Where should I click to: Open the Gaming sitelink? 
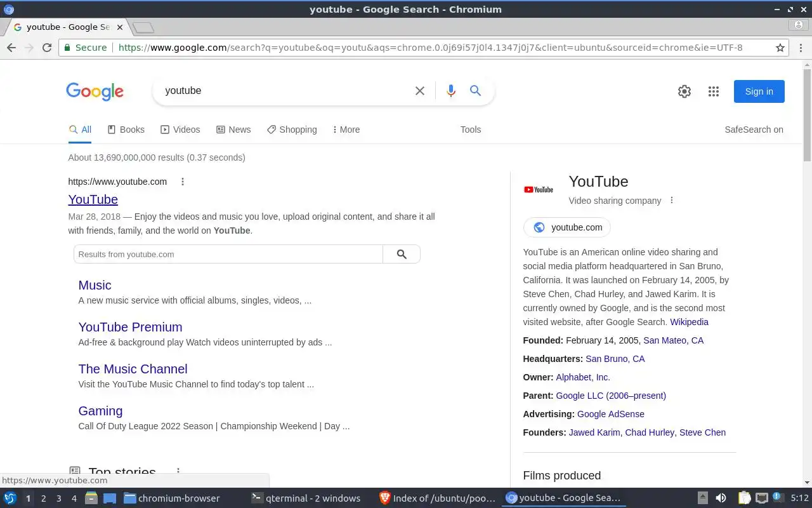[x=100, y=411]
